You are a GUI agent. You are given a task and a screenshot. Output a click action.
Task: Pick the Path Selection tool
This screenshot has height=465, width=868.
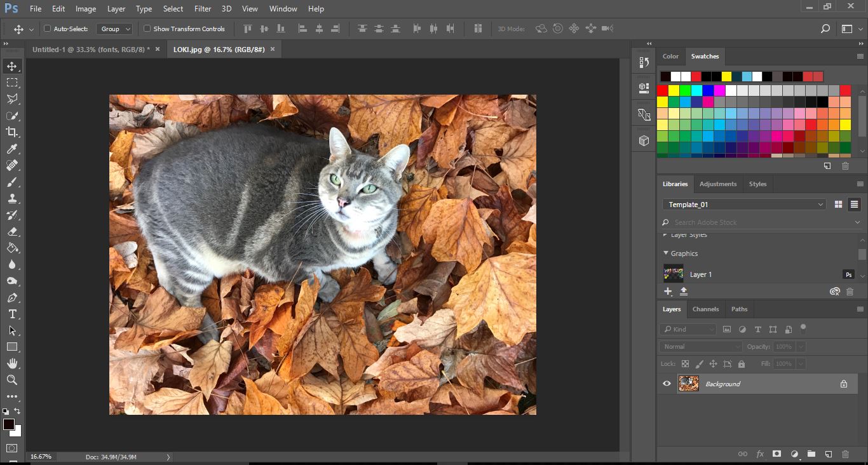click(x=12, y=330)
